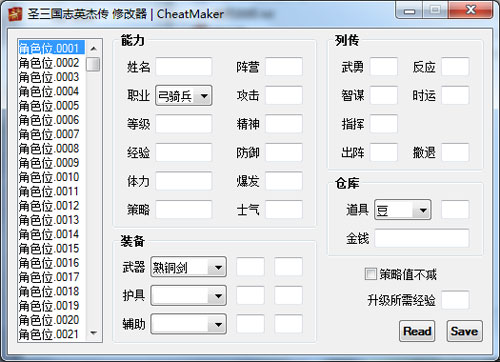Screen dimensions: 500x362
Task: Focus the 阵营 faction input field
Action: click(284, 67)
